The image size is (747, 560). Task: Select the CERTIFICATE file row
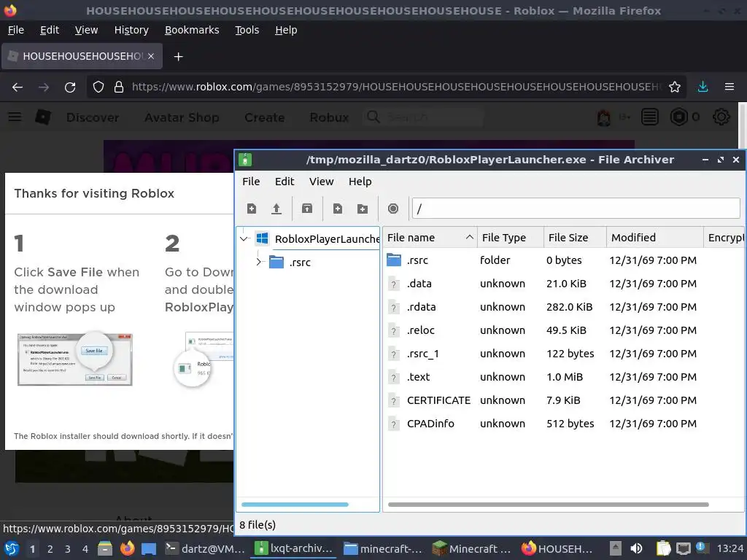(563, 400)
